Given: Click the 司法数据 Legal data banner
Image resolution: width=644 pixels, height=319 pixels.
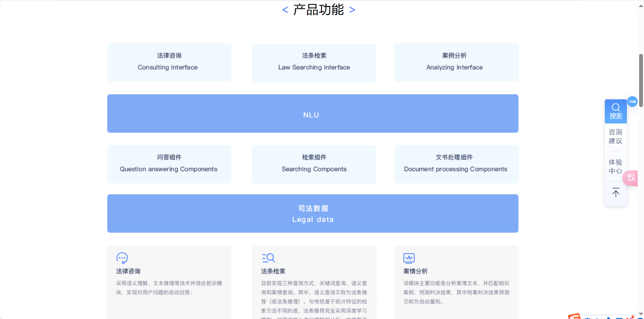Looking at the screenshot, I should pyautogui.click(x=313, y=213).
